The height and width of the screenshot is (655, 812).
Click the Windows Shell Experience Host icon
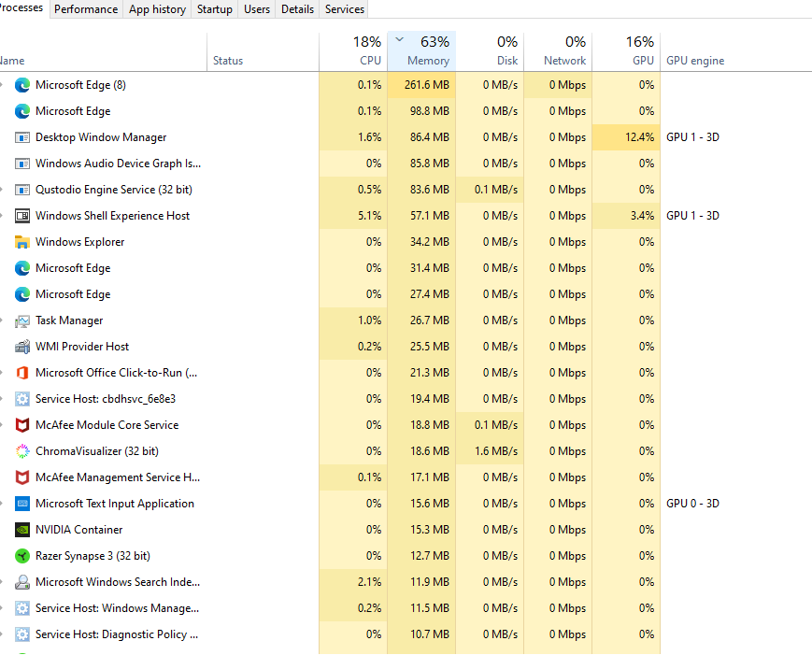[x=22, y=216]
